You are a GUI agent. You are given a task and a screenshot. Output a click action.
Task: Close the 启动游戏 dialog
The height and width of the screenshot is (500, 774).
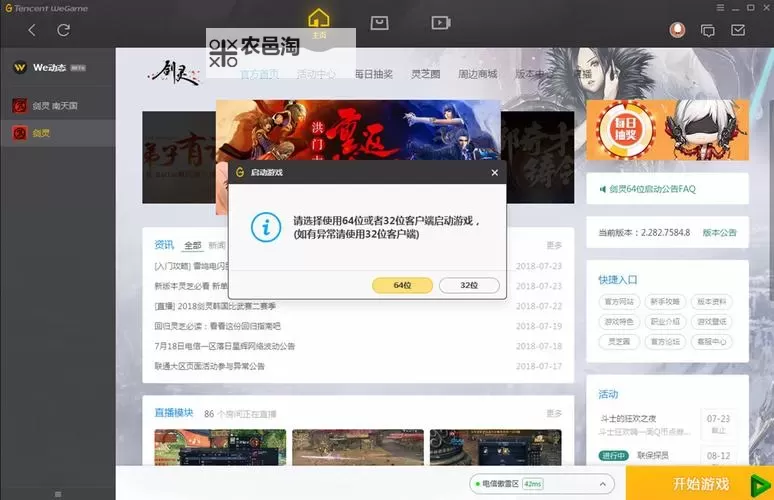pos(495,172)
